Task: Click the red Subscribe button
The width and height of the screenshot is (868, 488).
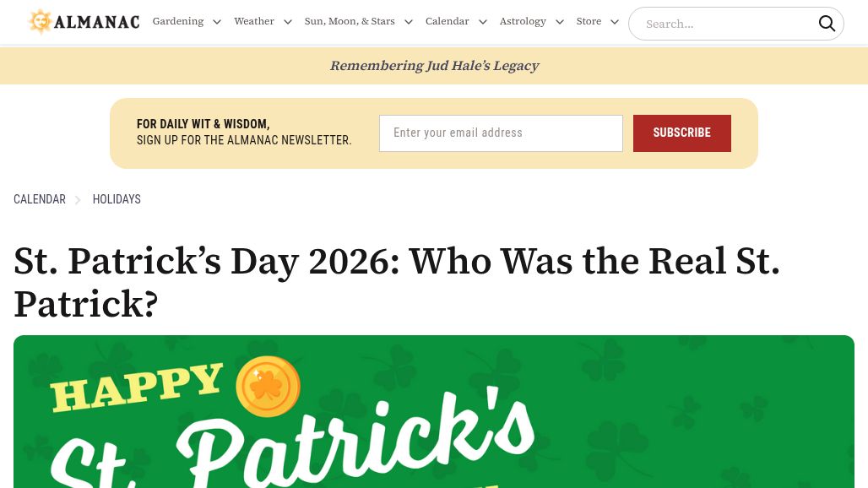Action: click(682, 133)
